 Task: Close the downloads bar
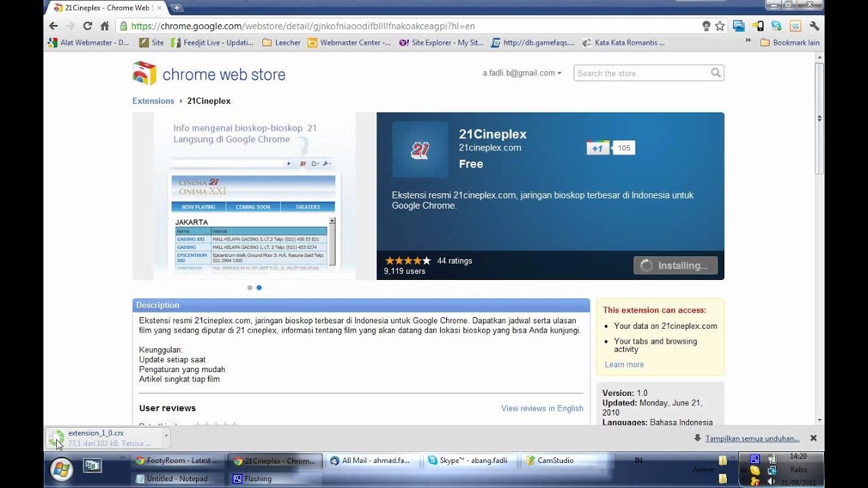coord(813,438)
